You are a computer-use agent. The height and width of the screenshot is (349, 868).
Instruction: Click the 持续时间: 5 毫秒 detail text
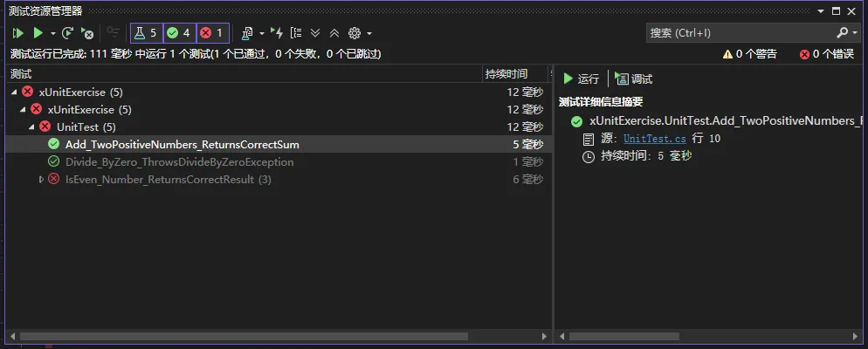coord(646,156)
